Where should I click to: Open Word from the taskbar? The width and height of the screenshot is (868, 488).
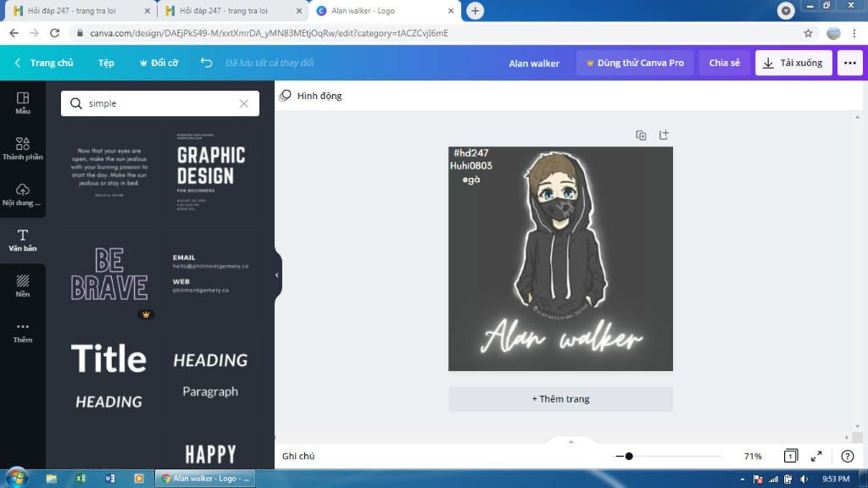tap(109, 479)
